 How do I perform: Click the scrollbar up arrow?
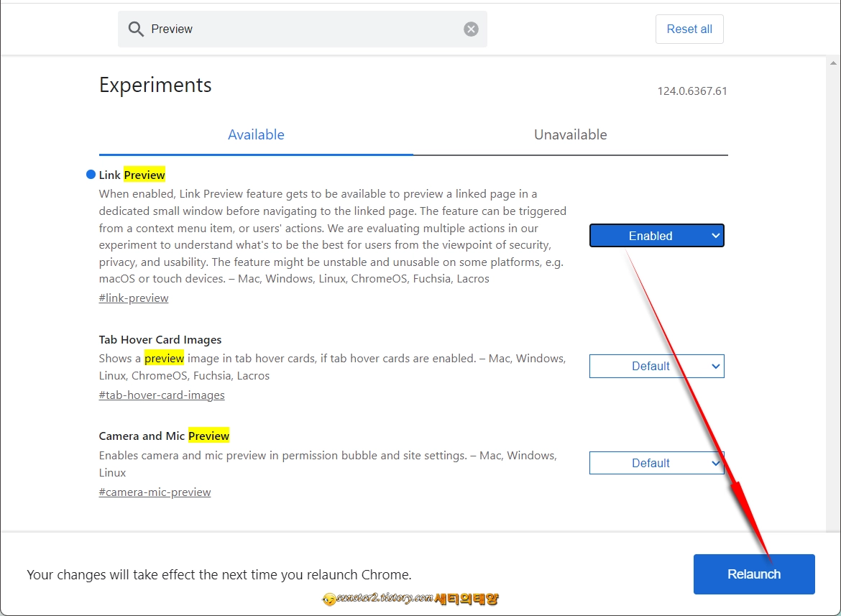point(833,63)
